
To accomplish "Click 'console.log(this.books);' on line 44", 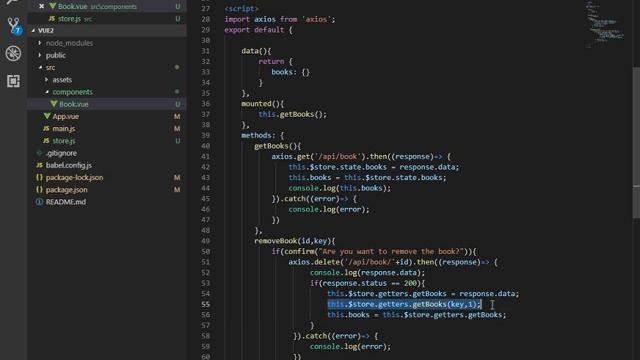I will point(340,188).
